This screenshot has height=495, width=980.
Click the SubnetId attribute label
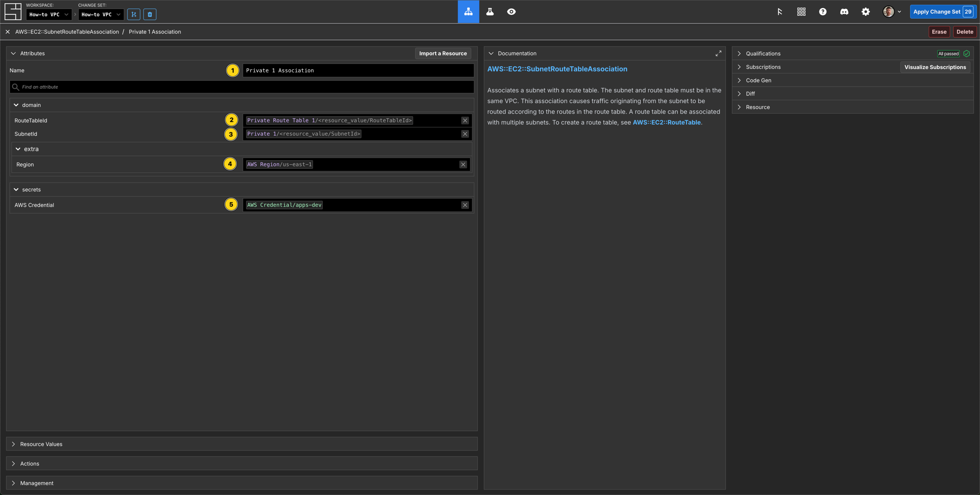point(26,134)
